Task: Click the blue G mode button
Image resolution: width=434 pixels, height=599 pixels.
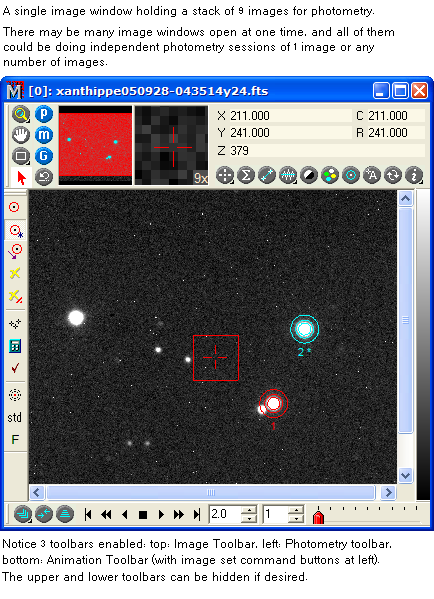Action: point(44,155)
